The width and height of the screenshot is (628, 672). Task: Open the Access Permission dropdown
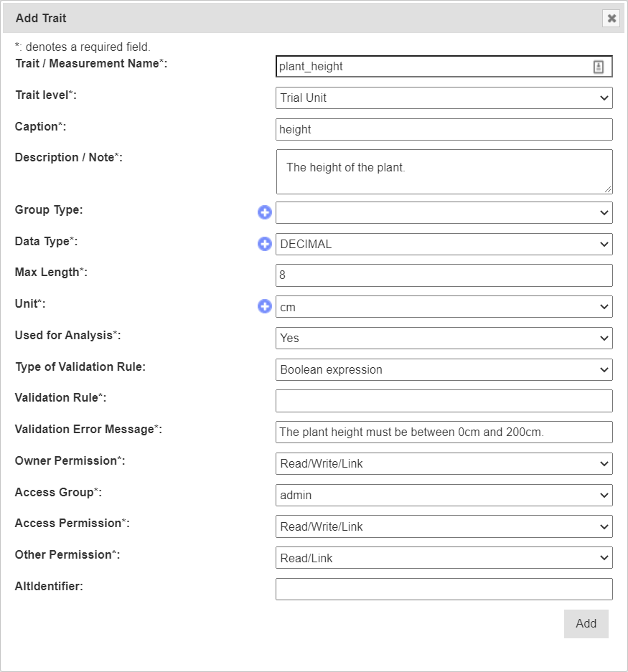[444, 526]
